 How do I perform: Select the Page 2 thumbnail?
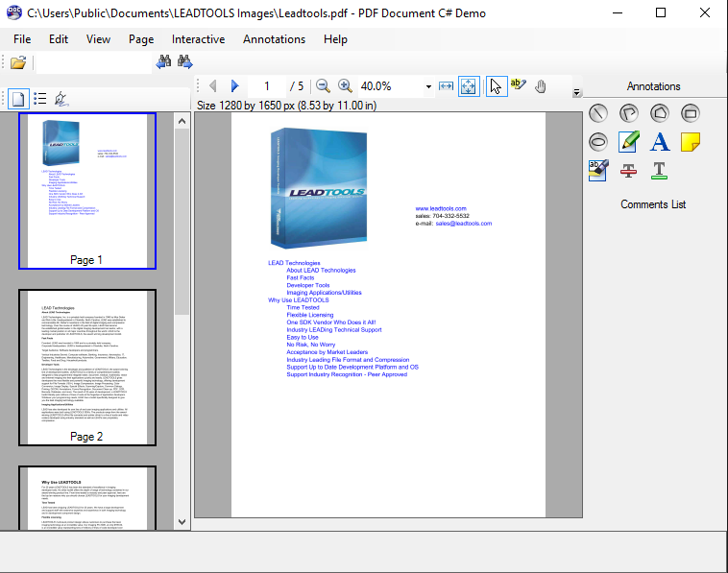click(87, 368)
